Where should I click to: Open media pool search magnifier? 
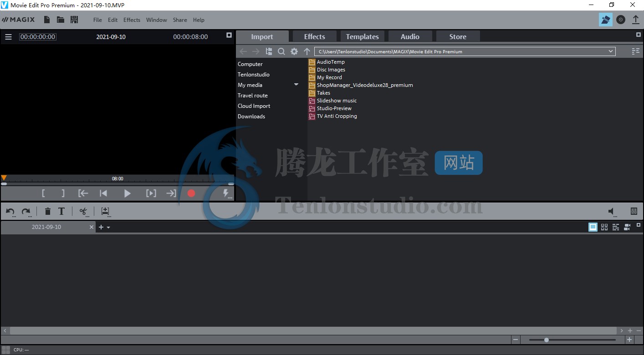point(281,51)
